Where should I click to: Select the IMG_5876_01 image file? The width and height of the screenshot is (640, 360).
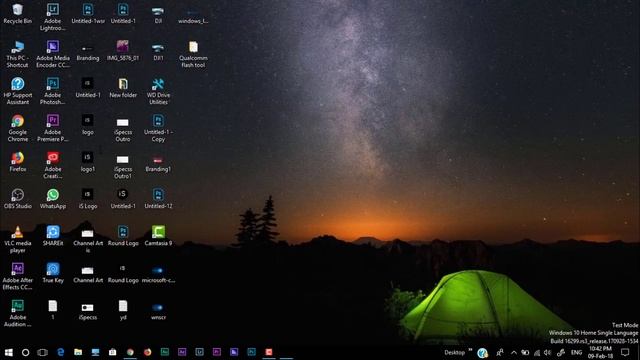pyautogui.click(x=123, y=51)
